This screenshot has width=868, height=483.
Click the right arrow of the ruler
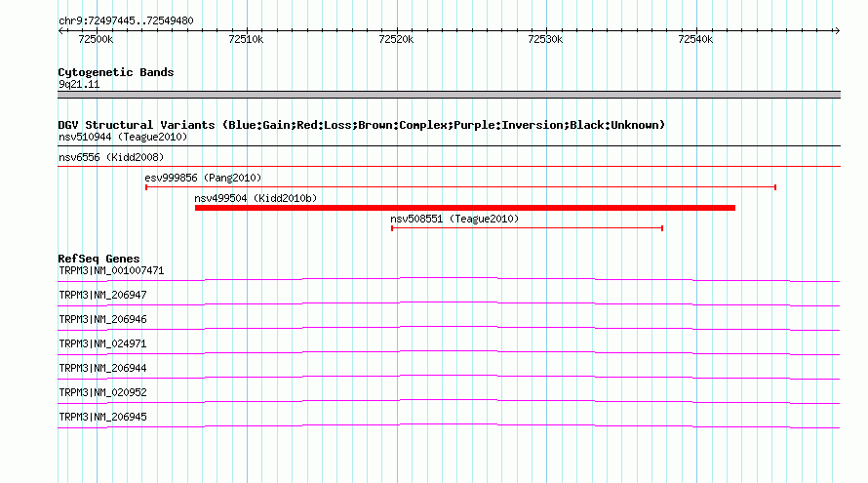(x=837, y=30)
